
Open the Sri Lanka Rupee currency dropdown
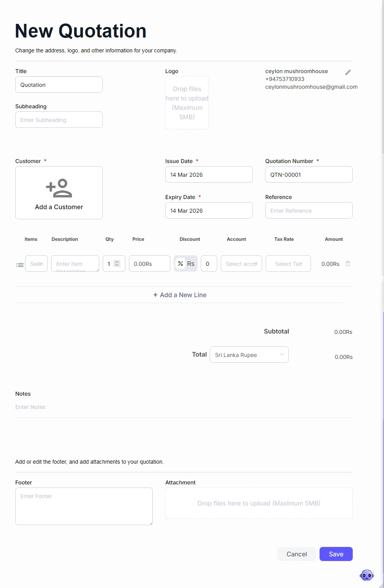(x=249, y=355)
